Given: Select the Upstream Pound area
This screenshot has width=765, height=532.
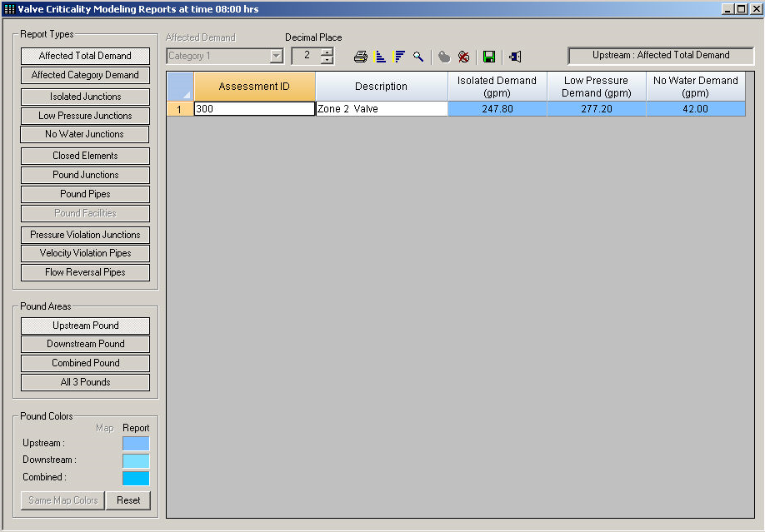Looking at the screenshot, I should click(x=85, y=326).
